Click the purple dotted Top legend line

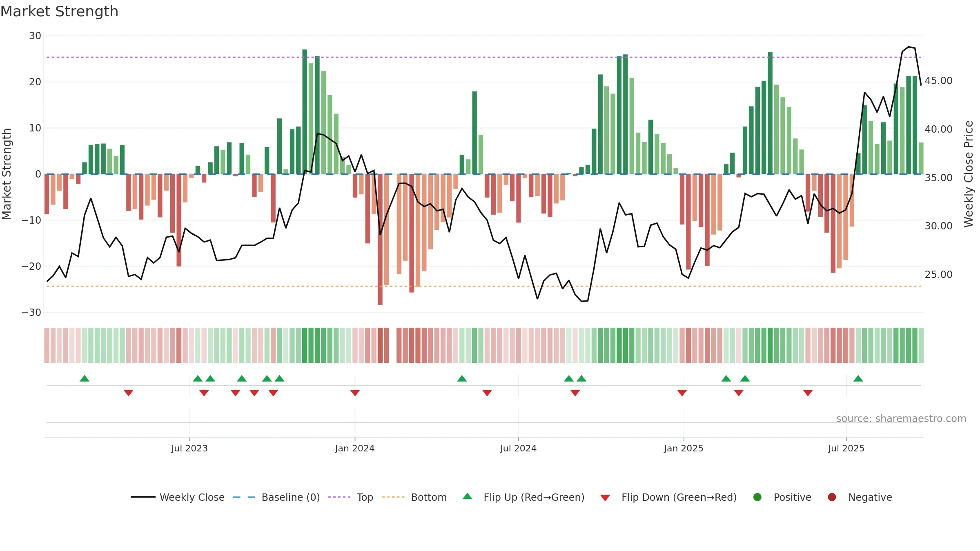[339, 497]
